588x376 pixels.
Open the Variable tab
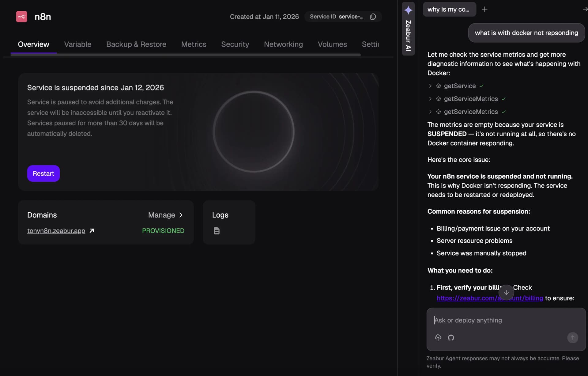77,44
